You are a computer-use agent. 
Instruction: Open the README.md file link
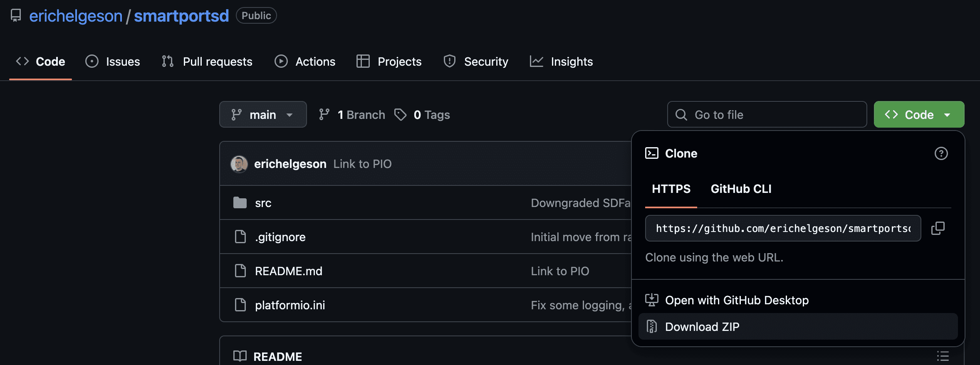click(x=288, y=271)
